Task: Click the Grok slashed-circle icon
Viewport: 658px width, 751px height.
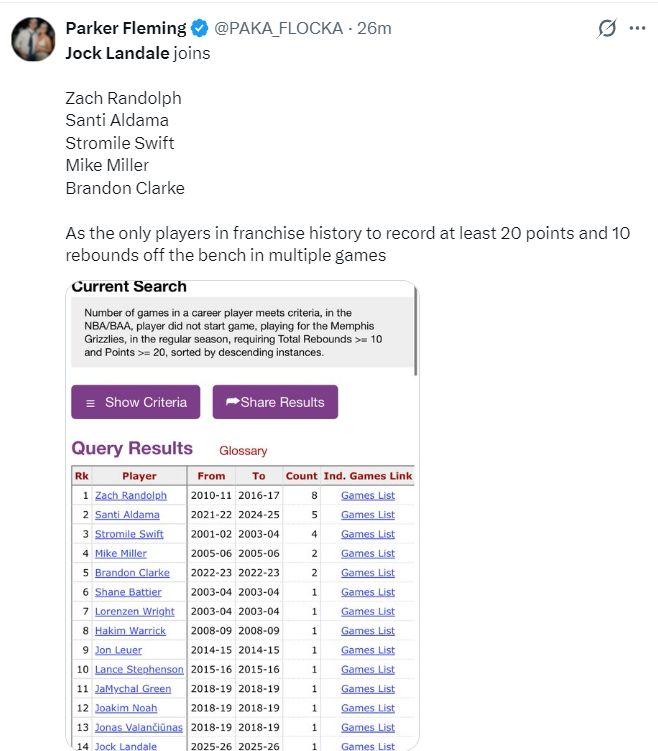Action: [x=606, y=28]
